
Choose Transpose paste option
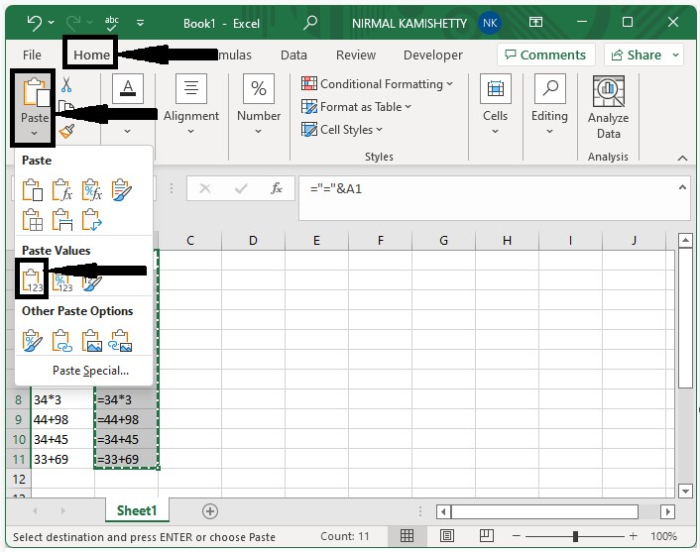92,220
